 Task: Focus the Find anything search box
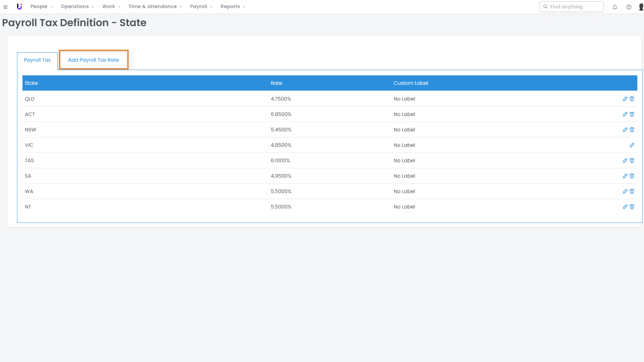(x=571, y=7)
